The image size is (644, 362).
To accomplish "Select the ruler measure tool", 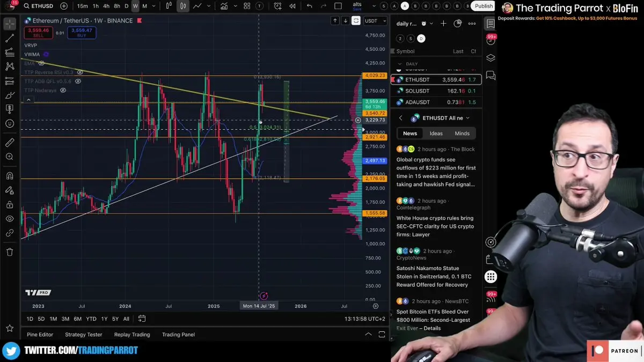I will point(10,142).
